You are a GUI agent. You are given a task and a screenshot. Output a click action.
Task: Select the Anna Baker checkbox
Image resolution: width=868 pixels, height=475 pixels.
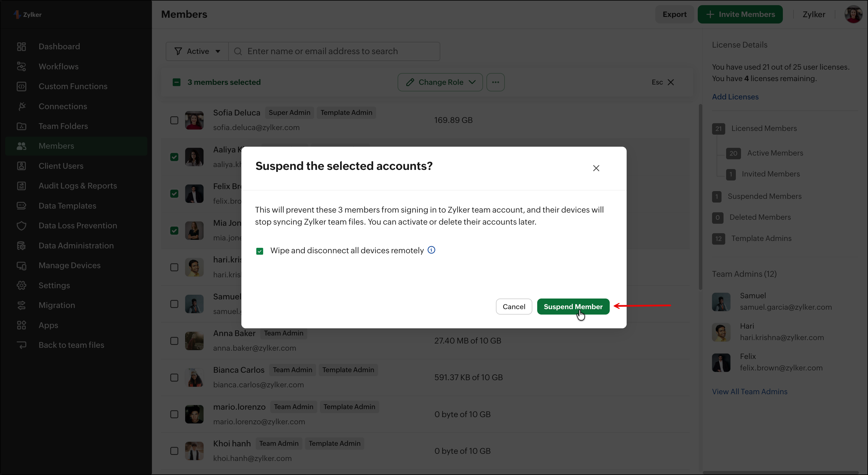point(174,341)
